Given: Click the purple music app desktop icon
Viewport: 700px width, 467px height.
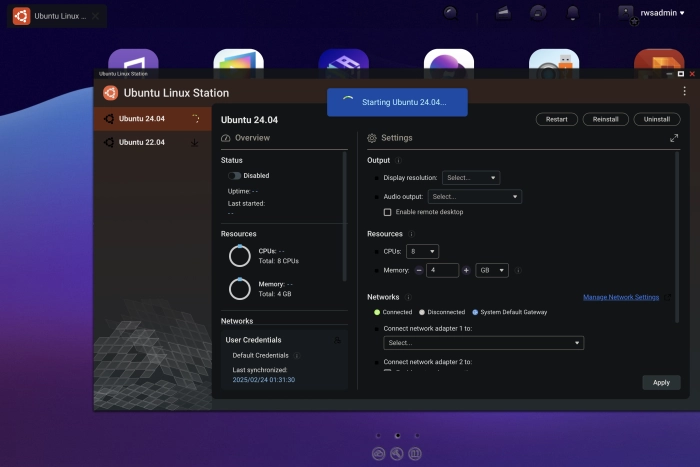Looking at the screenshot, I should coord(133,59).
